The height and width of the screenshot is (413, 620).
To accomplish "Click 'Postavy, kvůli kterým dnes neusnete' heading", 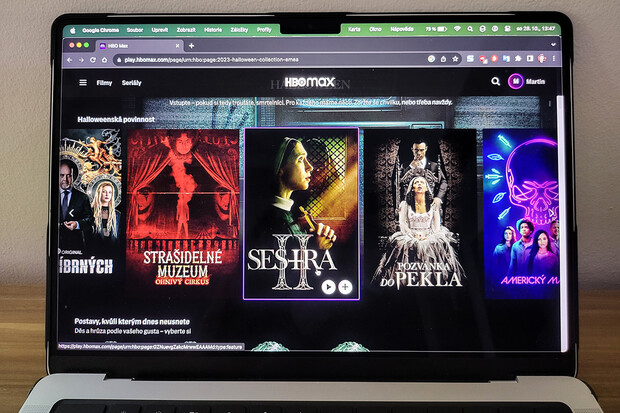I will coord(132,321).
